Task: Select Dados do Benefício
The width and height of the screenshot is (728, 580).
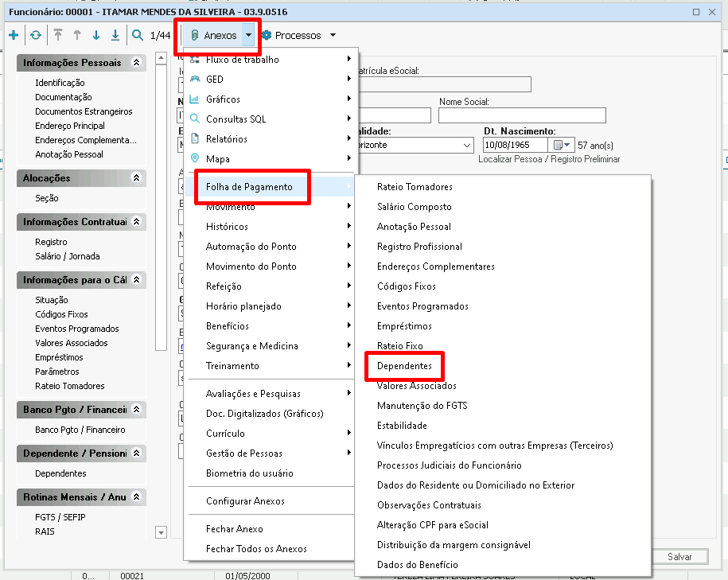Action: pyautogui.click(x=418, y=565)
